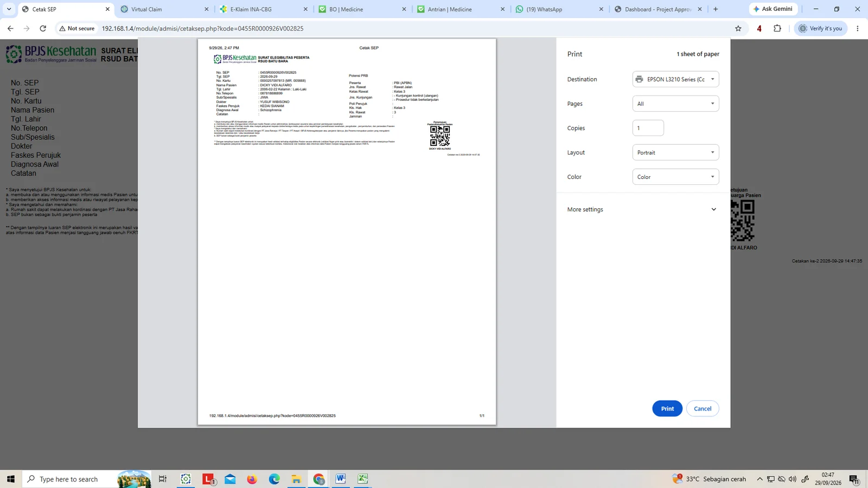Click the Copies number field

coord(648,128)
